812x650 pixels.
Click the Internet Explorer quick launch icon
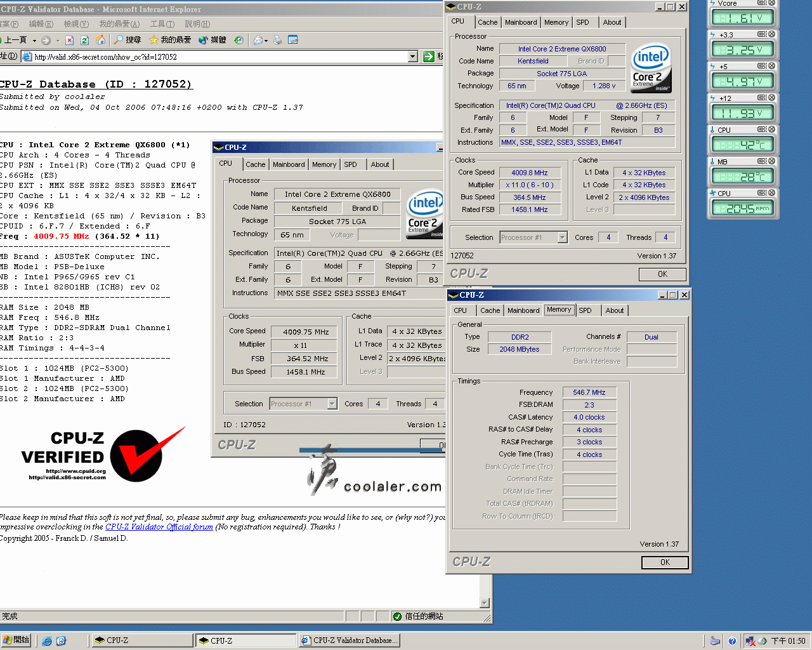(x=47, y=641)
